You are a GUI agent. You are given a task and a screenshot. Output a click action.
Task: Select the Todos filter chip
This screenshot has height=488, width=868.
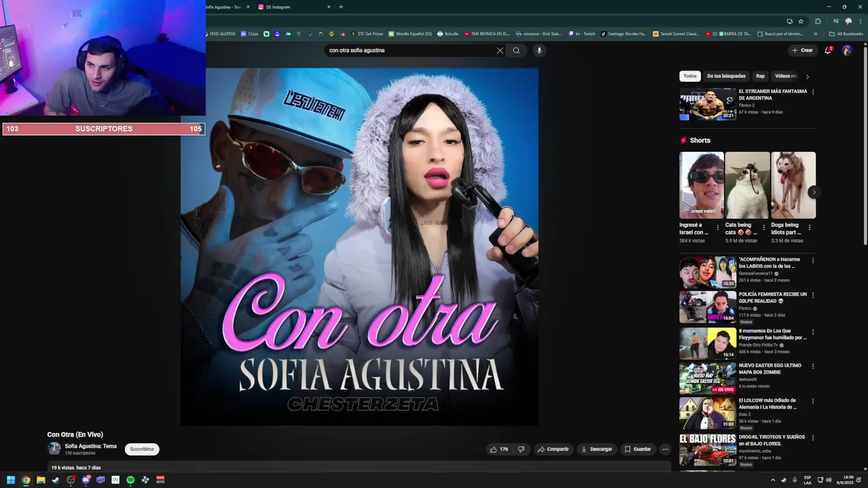(x=690, y=76)
